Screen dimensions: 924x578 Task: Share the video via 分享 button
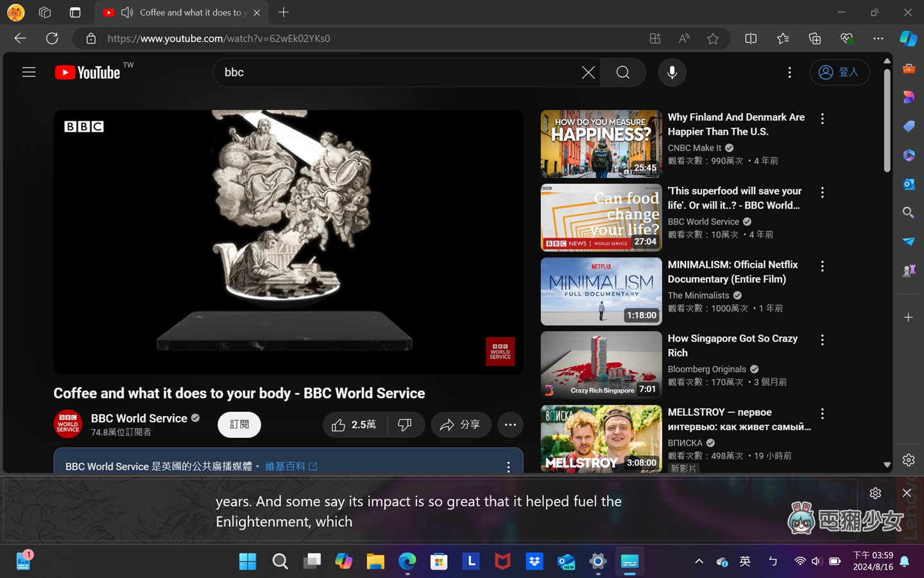point(460,425)
